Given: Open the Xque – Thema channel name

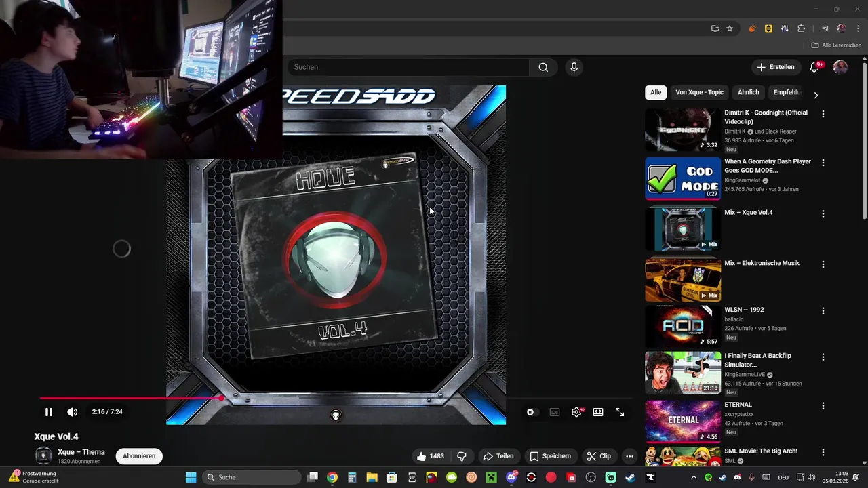Looking at the screenshot, I should (x=81, y=452).
